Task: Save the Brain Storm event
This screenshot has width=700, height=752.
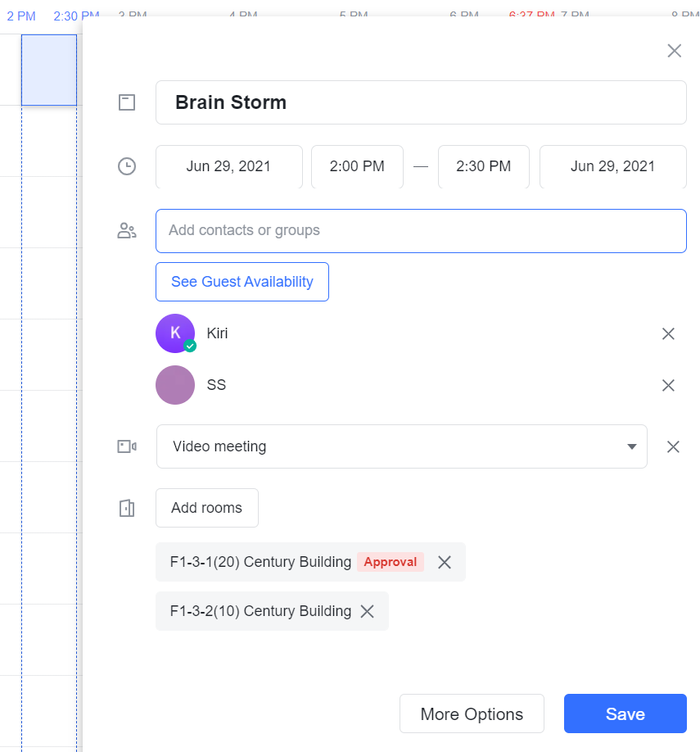Action: 625,713
